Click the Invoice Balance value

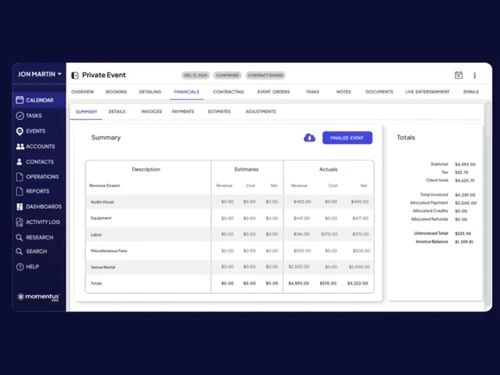[x=464, y=242]
